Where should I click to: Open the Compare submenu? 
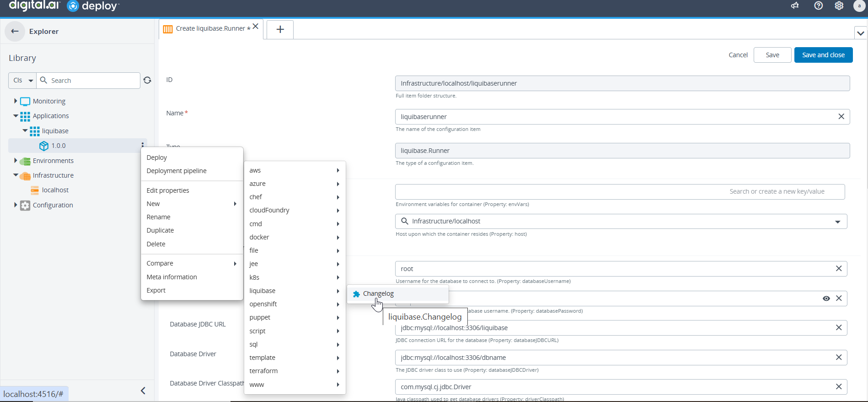pos(192,263)
